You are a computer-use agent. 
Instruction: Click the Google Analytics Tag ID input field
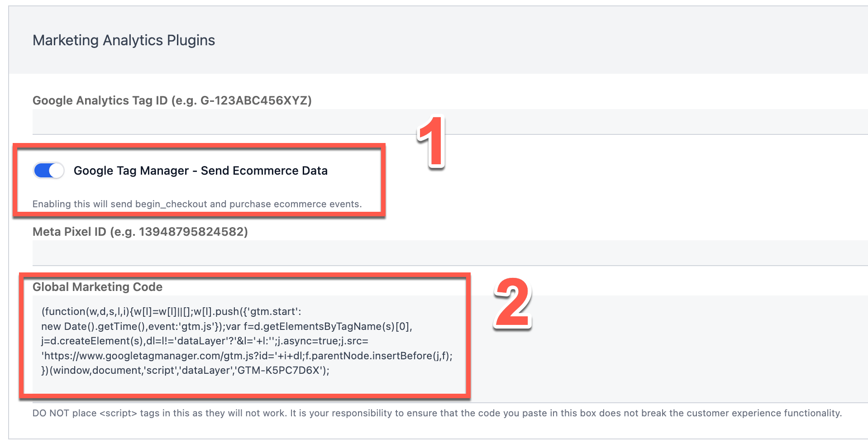[448, 121]
